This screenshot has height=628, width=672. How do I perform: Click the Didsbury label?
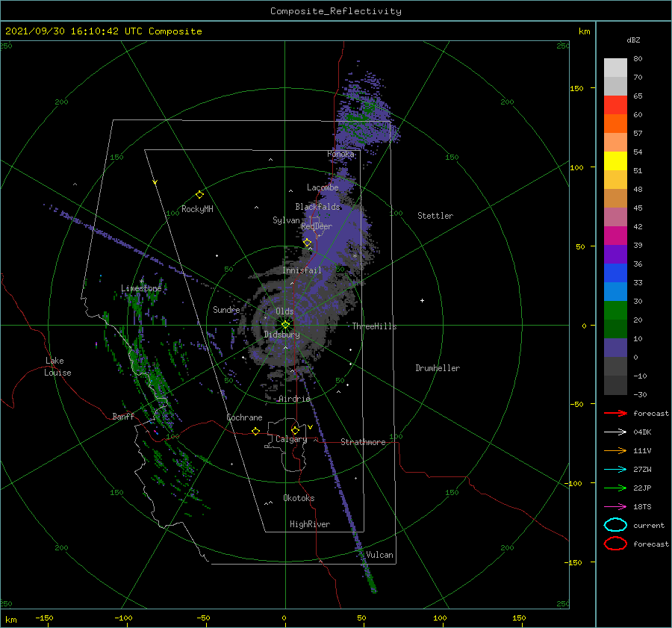[281, 335]
